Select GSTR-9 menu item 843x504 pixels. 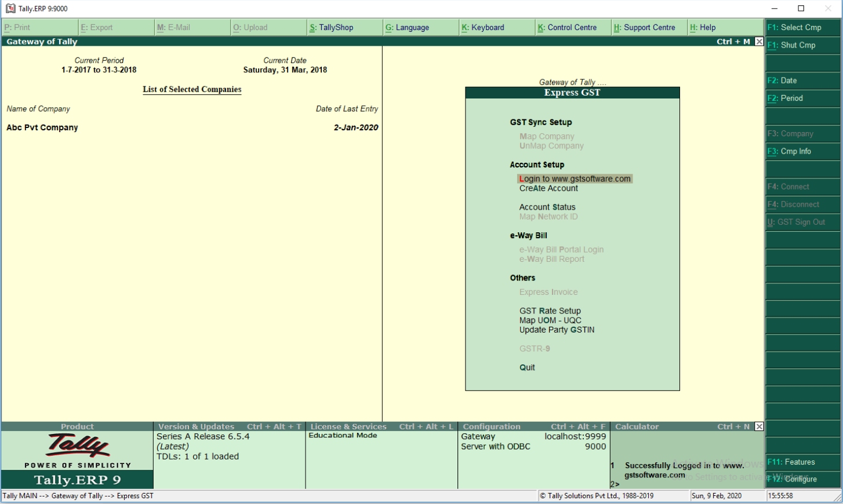(535, 349)
